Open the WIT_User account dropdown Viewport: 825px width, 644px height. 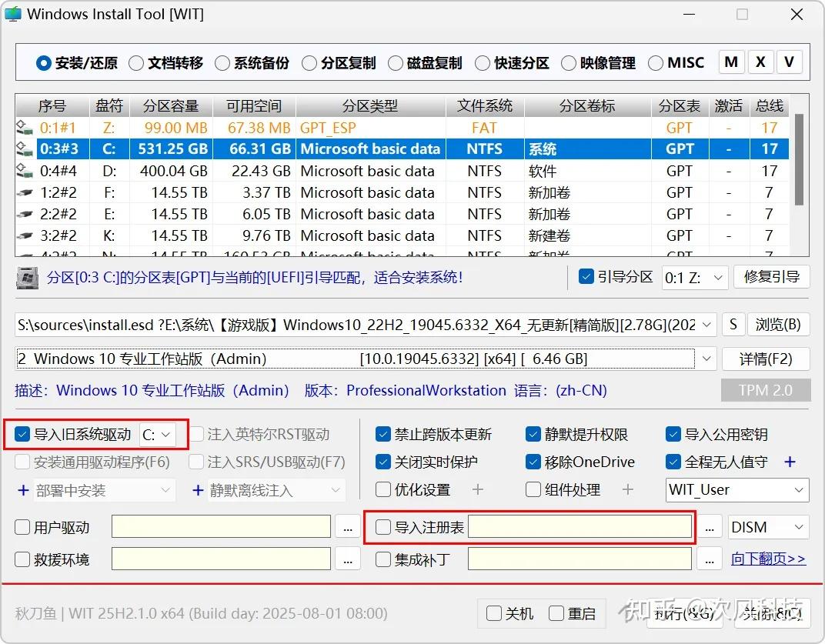(x=736, y=490)
